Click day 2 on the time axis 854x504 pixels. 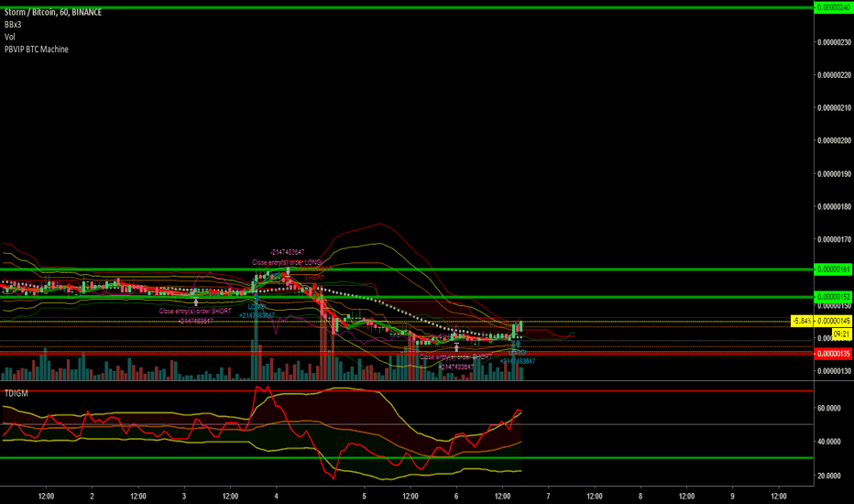(x=92, y=497)
